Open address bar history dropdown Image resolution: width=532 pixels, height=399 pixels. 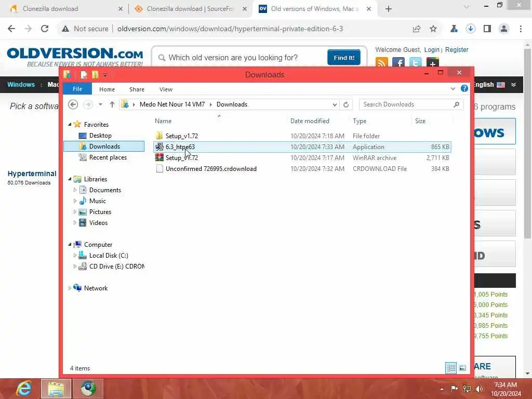coord(335,104)
